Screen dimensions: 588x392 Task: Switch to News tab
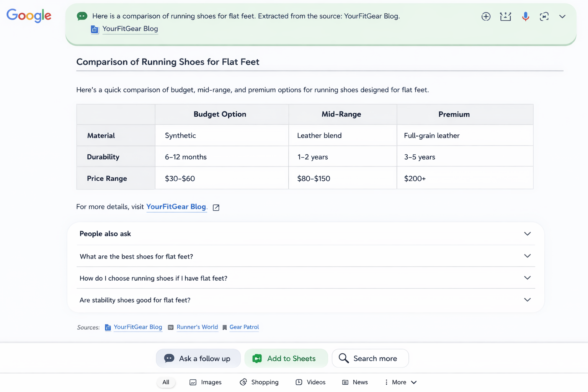coord(355,382)
